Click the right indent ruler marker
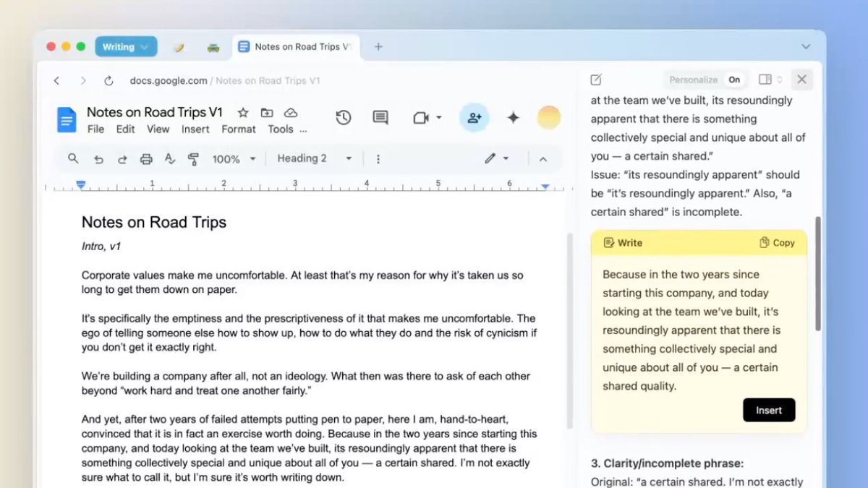Screen dimensions: 868x488 [545, 187]
